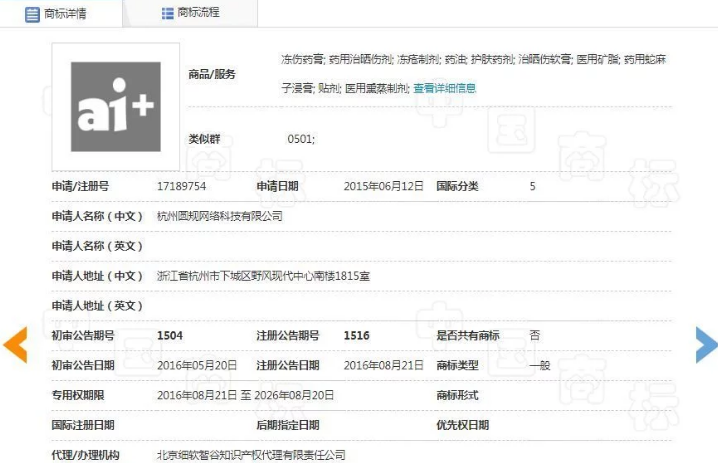The image size is (718, 463).
Task: Click the 类似群 label
Action: [x=204, y=139]
